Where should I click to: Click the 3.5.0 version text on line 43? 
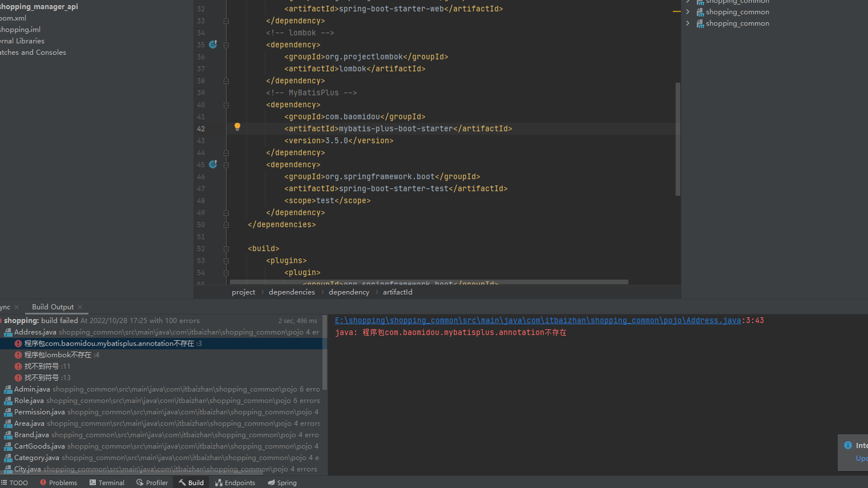click(337, 141)
